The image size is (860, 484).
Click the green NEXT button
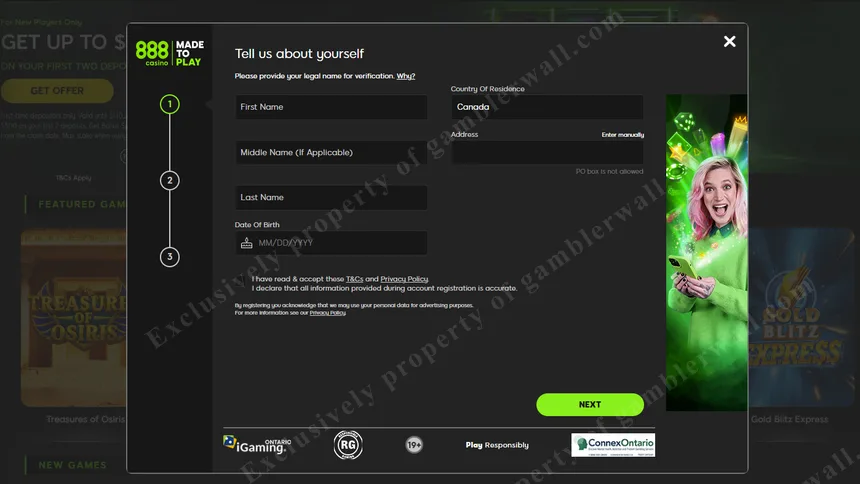[590, 404]
